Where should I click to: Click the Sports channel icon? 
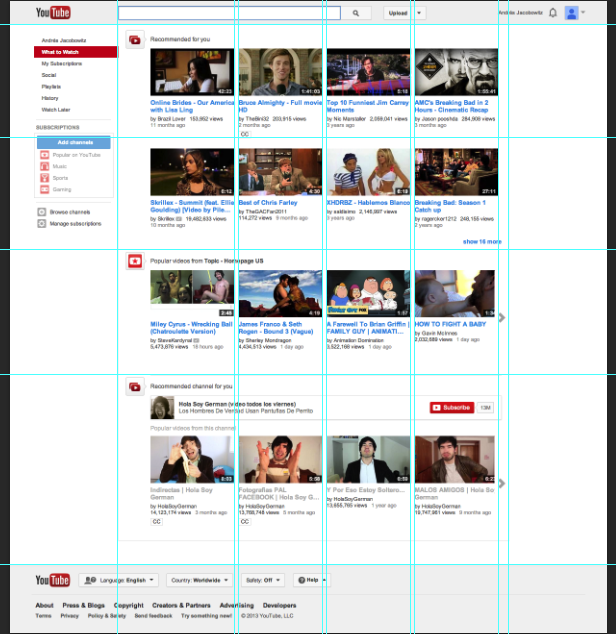click(x=44, y=178)
